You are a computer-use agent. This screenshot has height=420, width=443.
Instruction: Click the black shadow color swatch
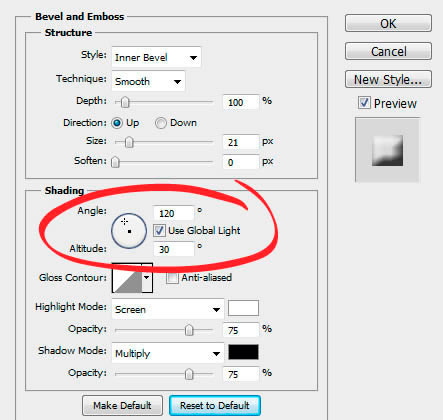click(243, 352)
